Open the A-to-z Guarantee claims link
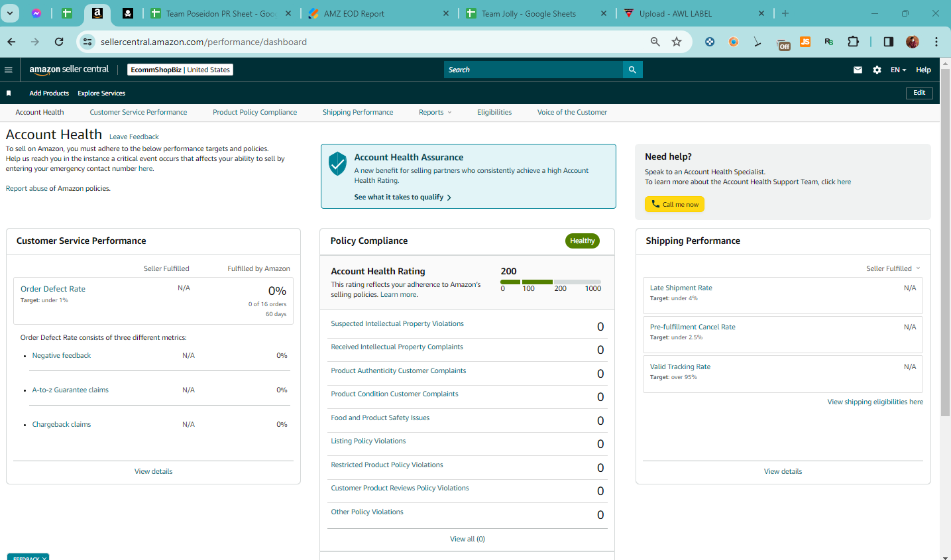The height and width of the screenshot is (560, 951). 70,390
